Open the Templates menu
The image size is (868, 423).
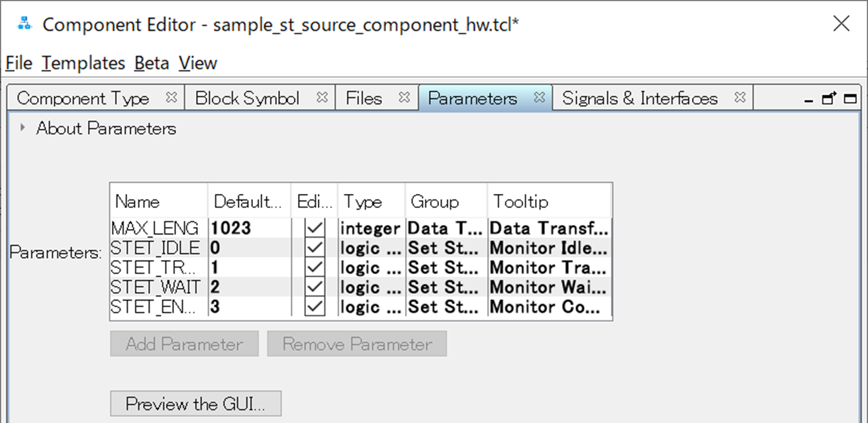pyautogui.click(x=83, y=64)
